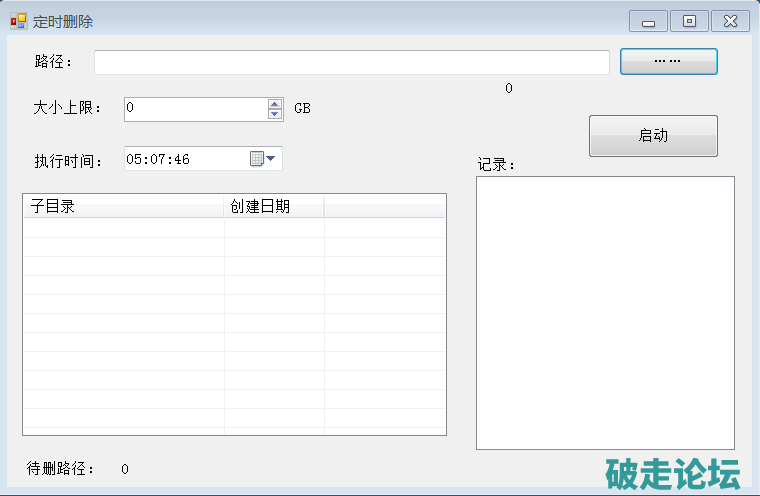
Task: Close the 定时删除 window
Action: tap(730, 21)
